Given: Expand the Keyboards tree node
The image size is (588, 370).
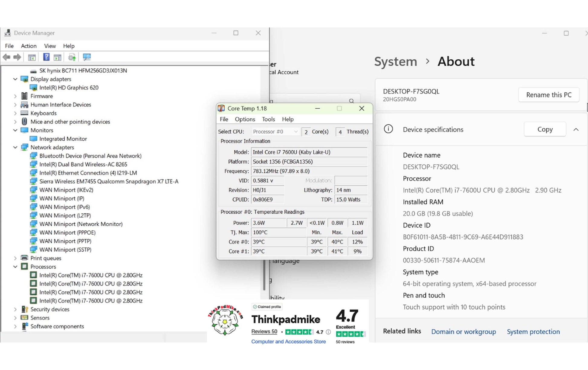Looking at the screenshot, I should (15, 113).
